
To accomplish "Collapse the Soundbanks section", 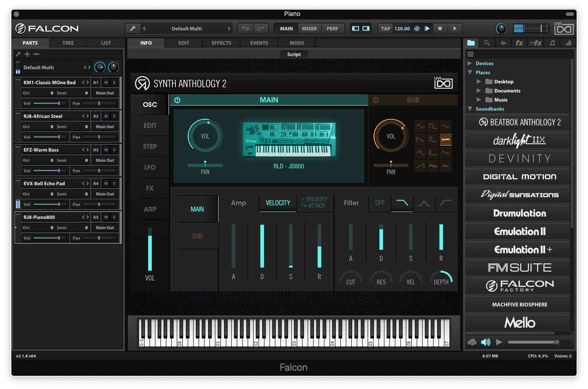I will point(469,109).
